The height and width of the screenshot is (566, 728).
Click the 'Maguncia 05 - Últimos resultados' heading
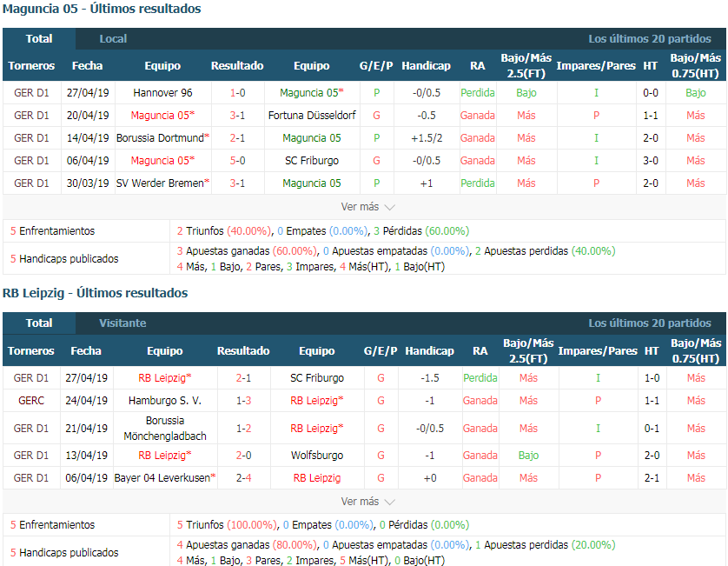(x=102, y=9)
